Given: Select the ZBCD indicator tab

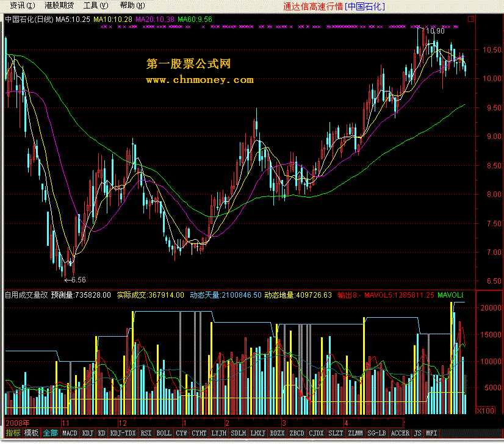Looking at the screenshot, I should pos(297,433).
